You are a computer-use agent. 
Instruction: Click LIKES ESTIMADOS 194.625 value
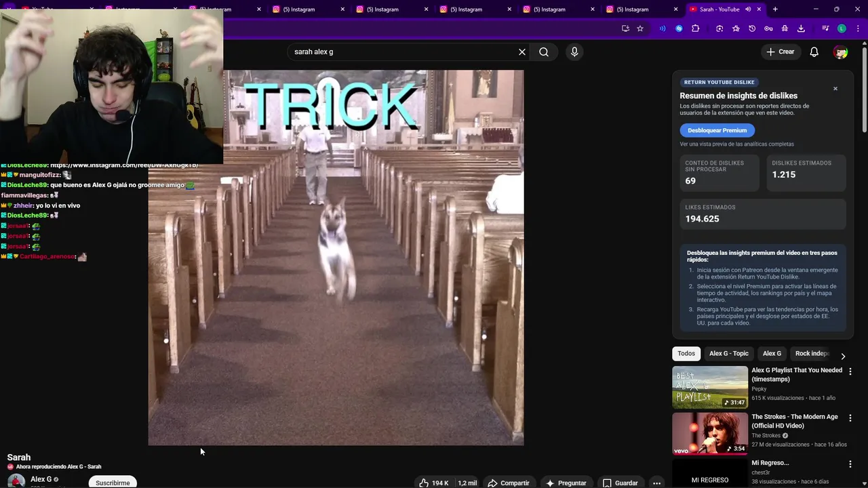(702, 218)
